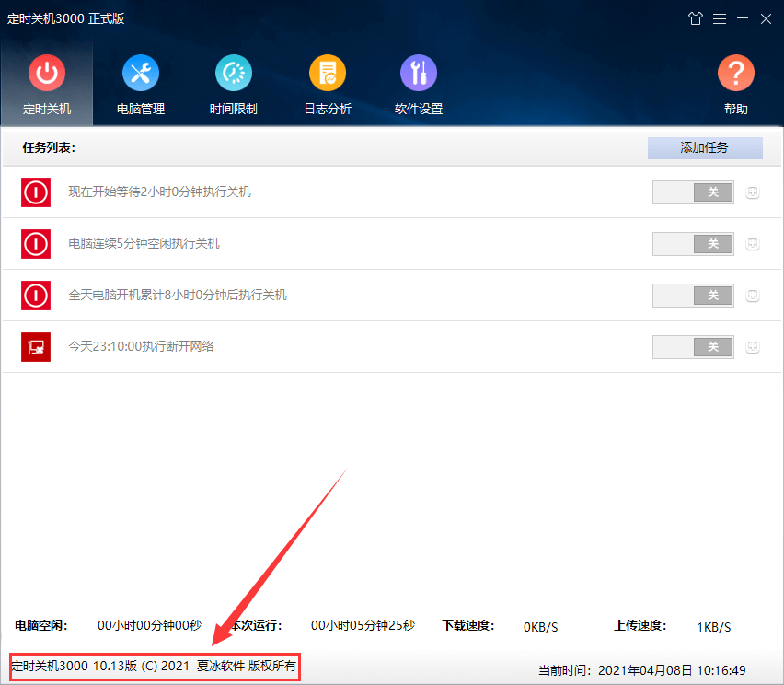Open 日志分析 document icon
The width and height of the screenshot is (784, 685).
pos(328,73)
